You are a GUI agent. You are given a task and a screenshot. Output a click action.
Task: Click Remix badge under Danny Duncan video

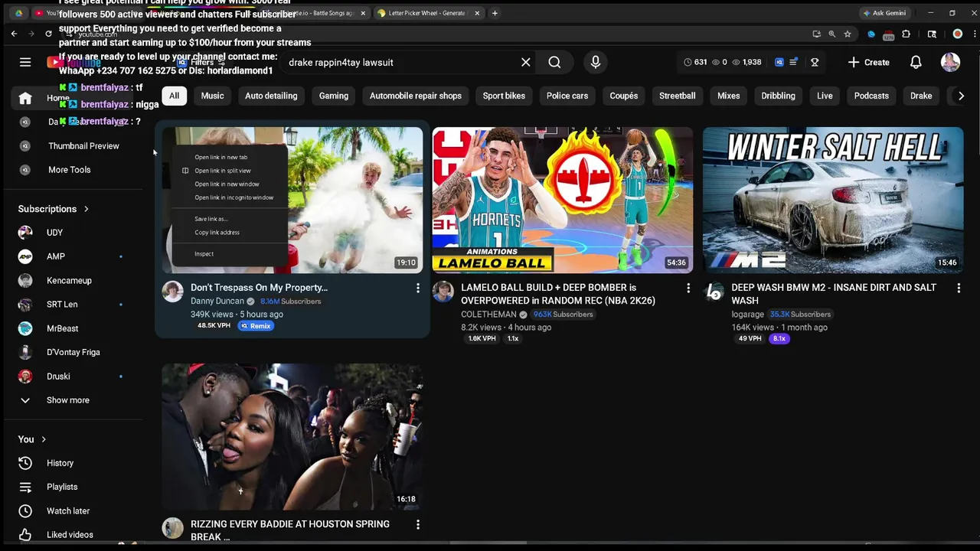coord(256,326)
